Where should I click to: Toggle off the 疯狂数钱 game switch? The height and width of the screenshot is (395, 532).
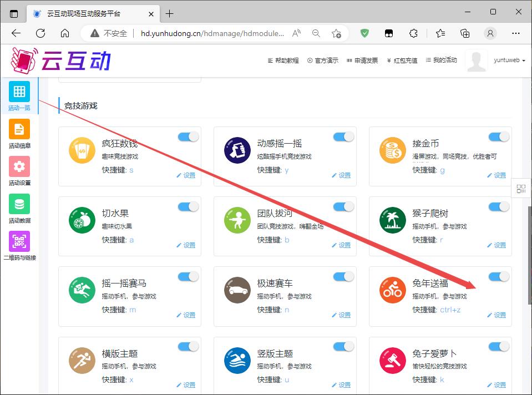click(x=188, y=137)
